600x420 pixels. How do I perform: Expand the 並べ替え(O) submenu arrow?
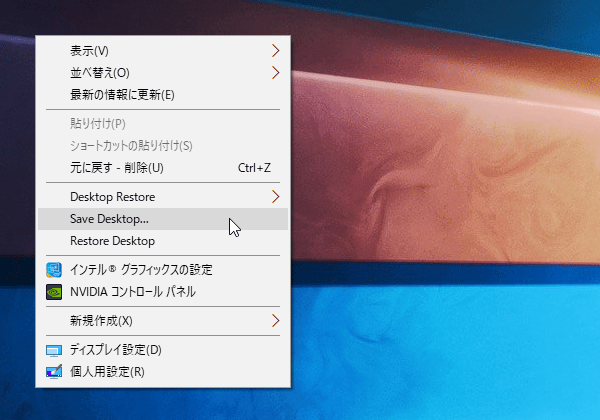(276, 72)
